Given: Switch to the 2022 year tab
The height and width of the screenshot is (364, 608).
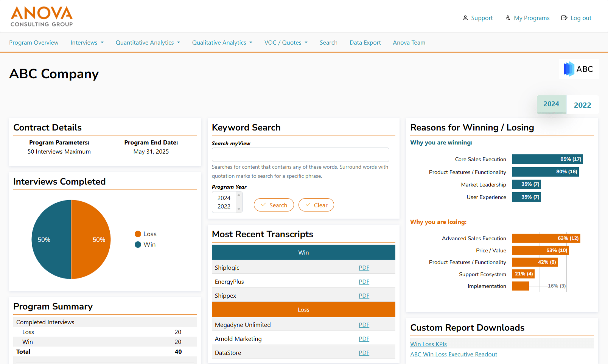Looking at the screenshot, I should pos(582,105).
